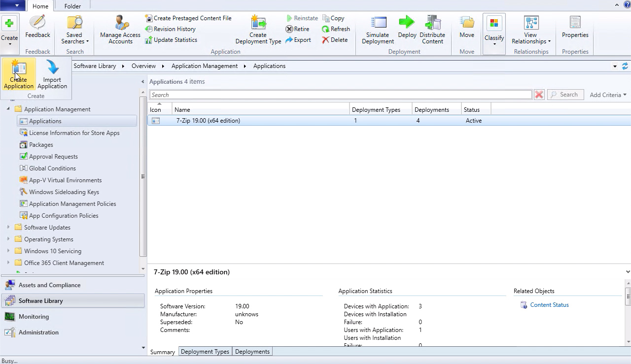Image resolution: width=631 pixels, height=364 pixels.
Task: Click the Refresh ribbon button
Action: tap(336, 29)
